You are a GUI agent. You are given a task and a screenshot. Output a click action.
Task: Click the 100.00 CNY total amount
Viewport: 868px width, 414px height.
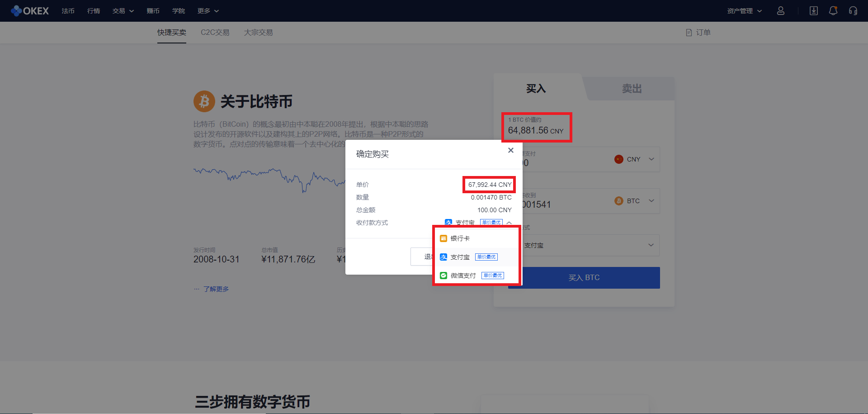pos(495,210)
